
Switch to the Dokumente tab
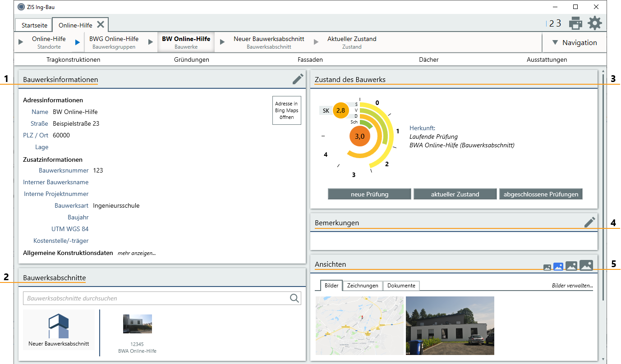coord(401,286)
